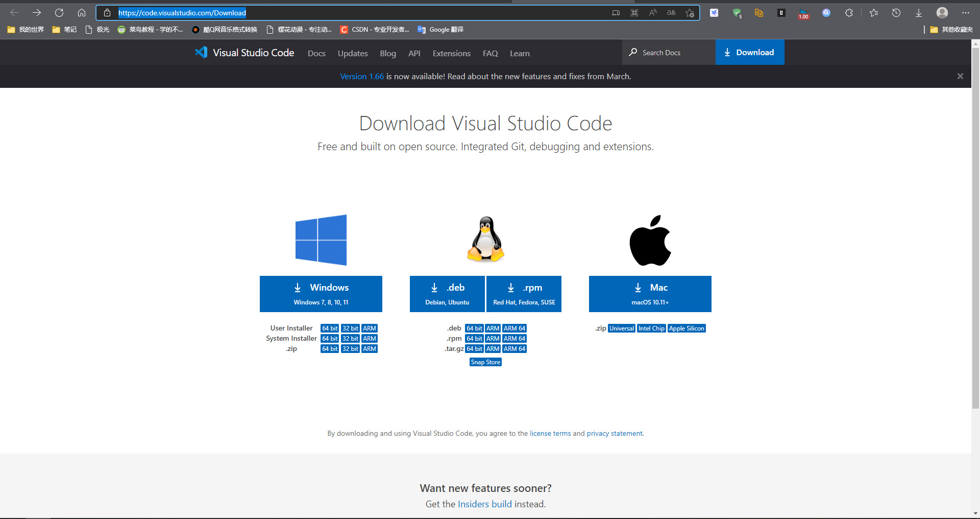This screenshot has height=519, width=980.
Task: Select User Installer 64 bit
Action: tap(330, 328)
